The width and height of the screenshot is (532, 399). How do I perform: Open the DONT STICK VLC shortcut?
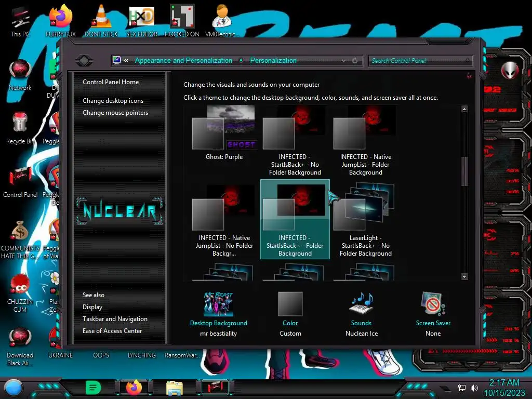(101, 21)
